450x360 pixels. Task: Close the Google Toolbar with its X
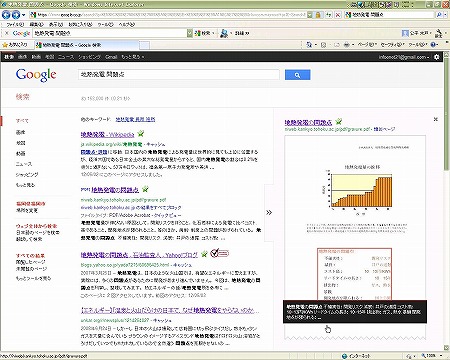tap(7, 33)
